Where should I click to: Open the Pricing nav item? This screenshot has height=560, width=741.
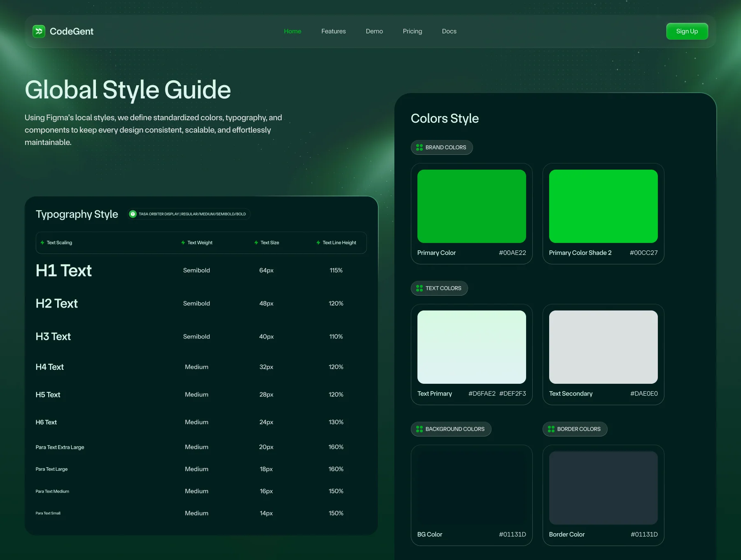[412, 31]
